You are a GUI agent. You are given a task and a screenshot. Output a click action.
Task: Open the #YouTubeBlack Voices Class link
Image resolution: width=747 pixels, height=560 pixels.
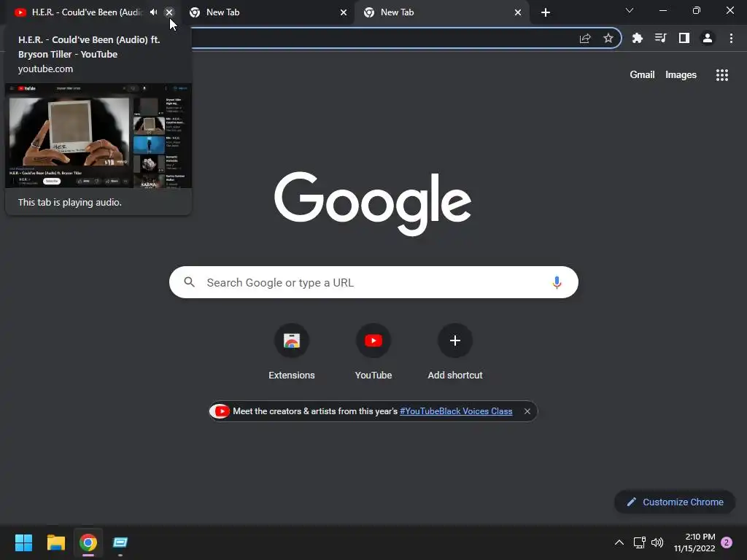(x=456, y=411)
